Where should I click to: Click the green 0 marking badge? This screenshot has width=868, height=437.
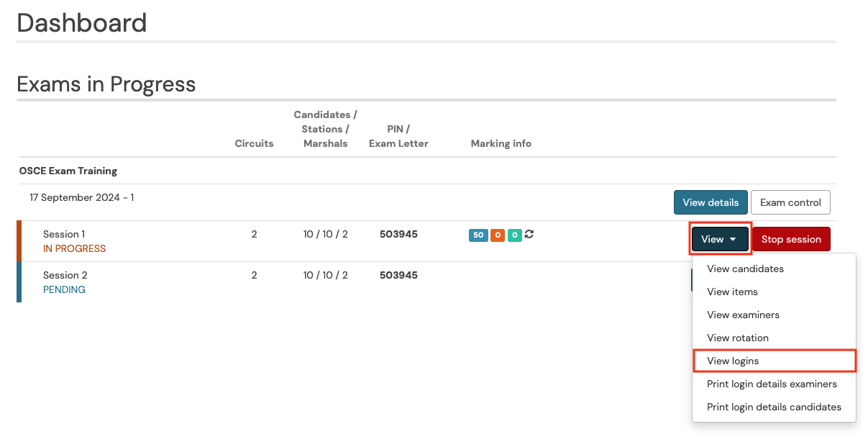515,235
